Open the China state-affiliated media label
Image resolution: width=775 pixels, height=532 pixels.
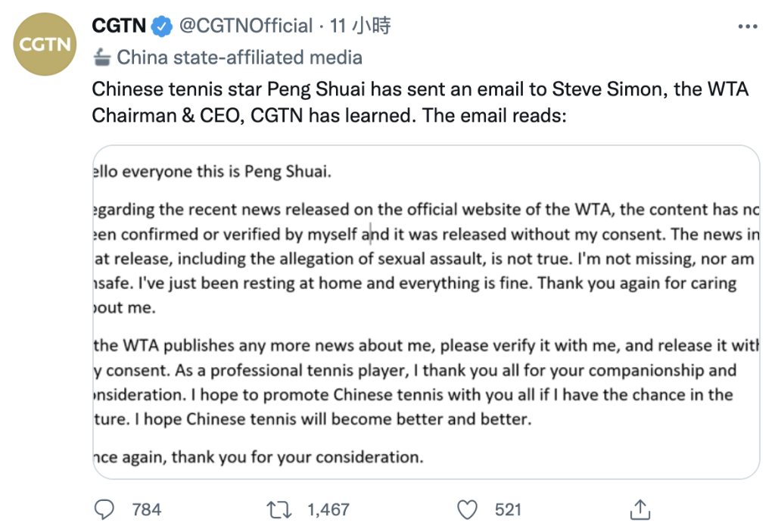[x=239, y=58]
